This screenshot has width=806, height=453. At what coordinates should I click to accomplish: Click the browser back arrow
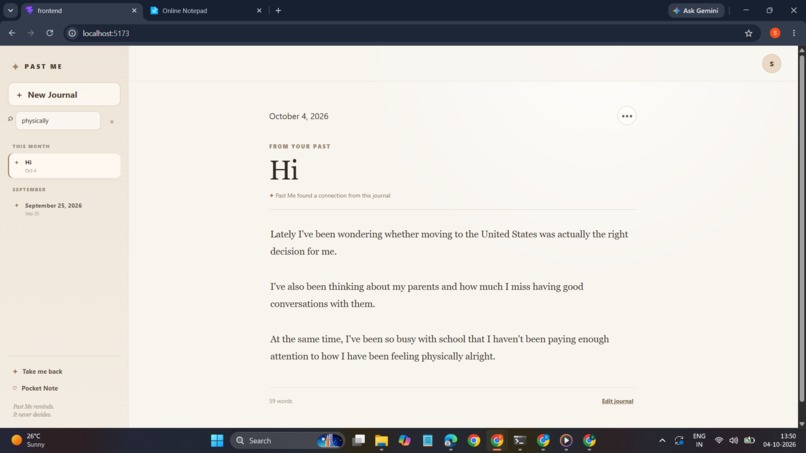click(x=12, y=33)
